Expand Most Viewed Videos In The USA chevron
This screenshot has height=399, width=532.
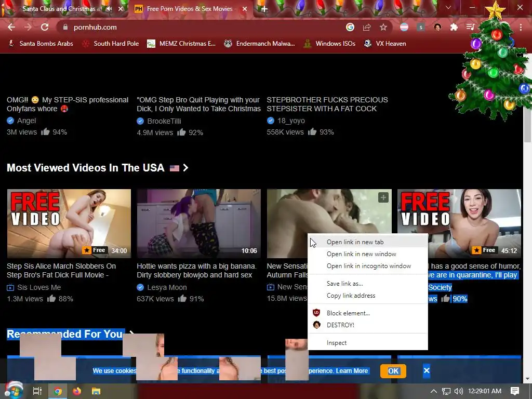click(185, 168)
